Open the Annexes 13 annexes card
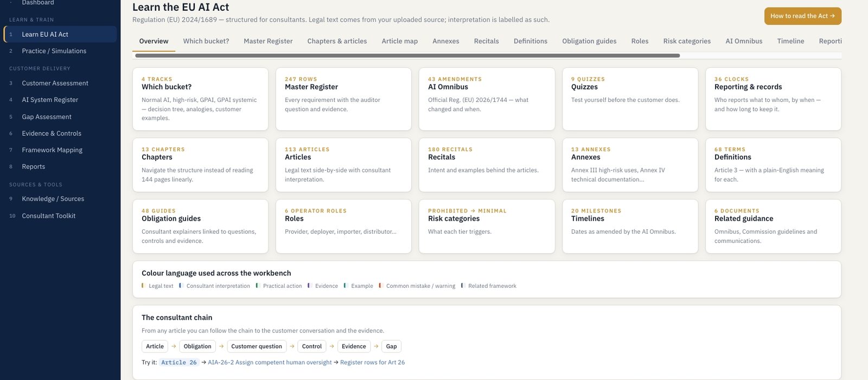This screenshot has height=380, width=868. [x=630, y=165]
